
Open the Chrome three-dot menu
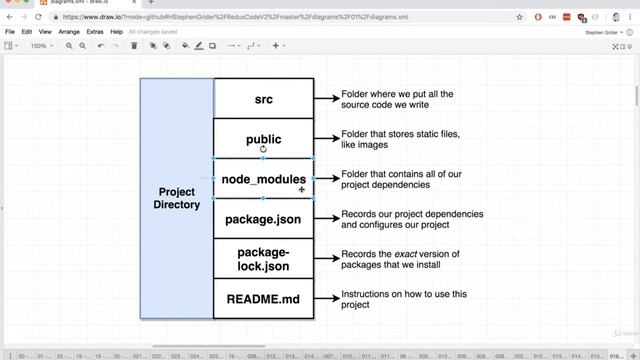[630, 17]
